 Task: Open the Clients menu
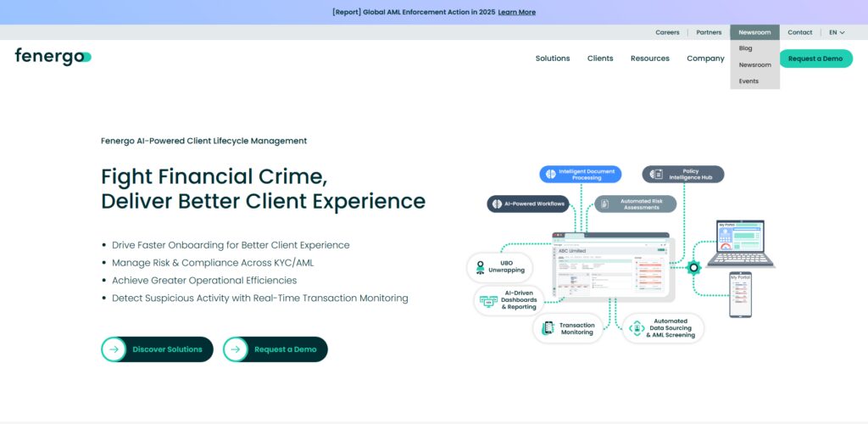coord(600,59)
